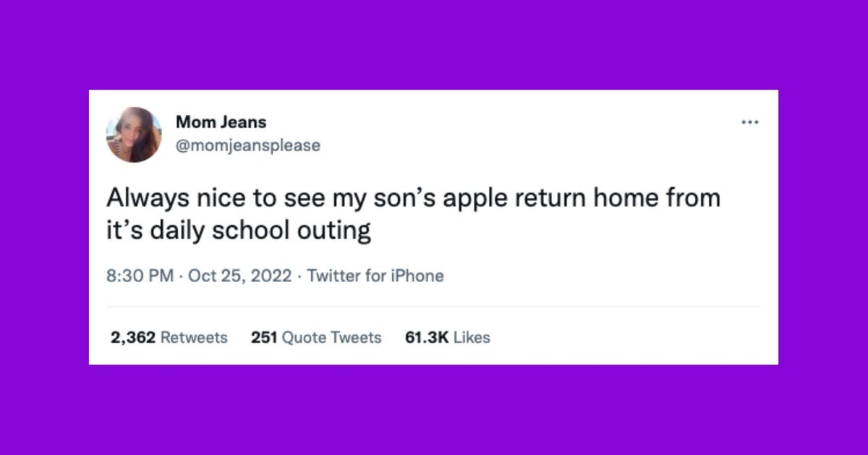The image size is (868, 455).
Task: Click the divider line above engagement stats
Action: pos(434,306)
